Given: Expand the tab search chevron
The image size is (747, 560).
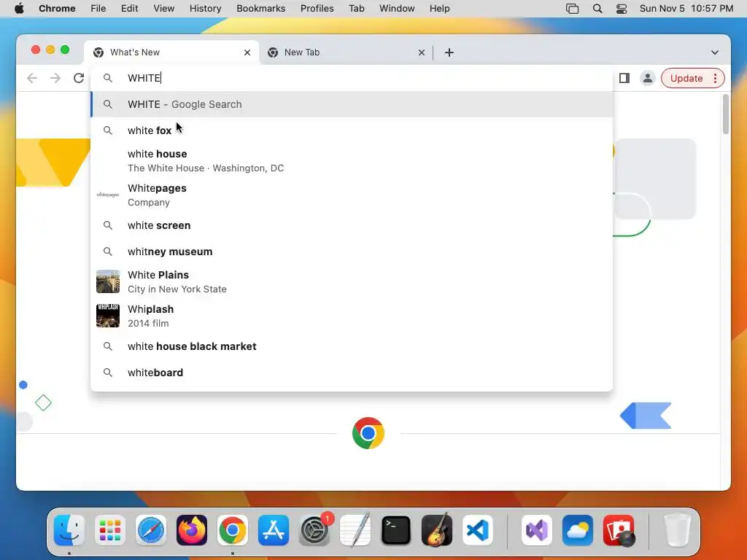Looking at the screenshot, I should pos(715,52).
